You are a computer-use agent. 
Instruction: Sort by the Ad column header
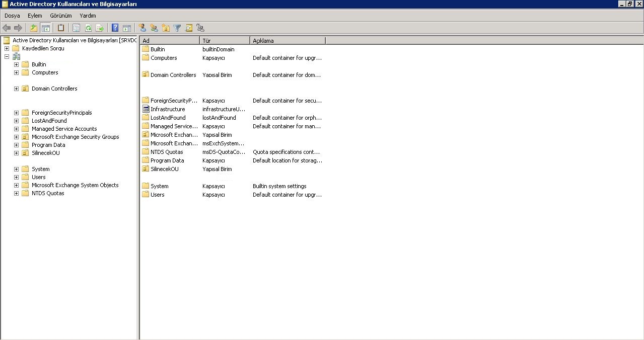point(170,40)
